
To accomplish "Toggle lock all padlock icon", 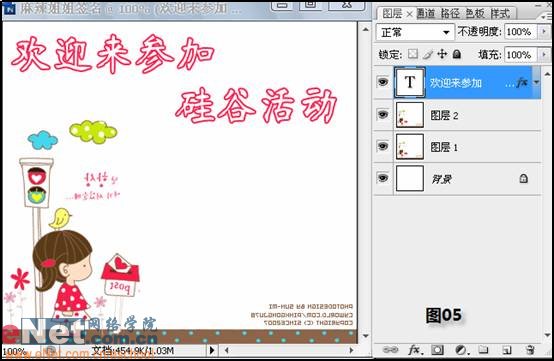I will coord(457,54).
